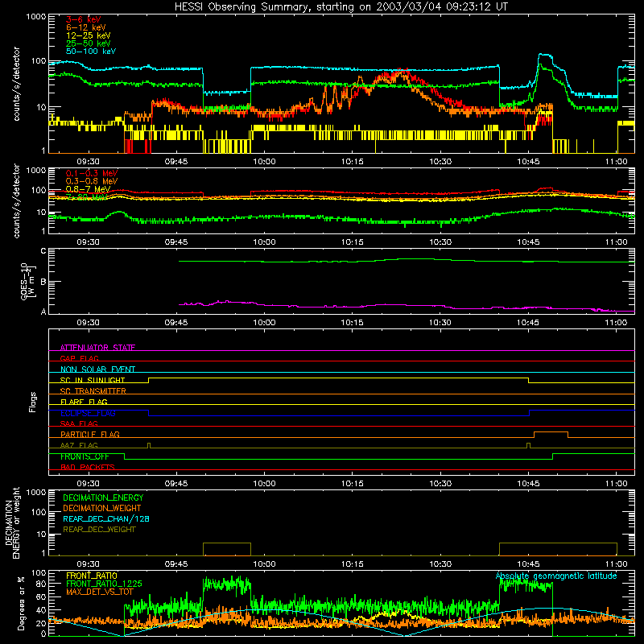This screenshot has height=644, width=644.
Task: Select the green 7-20 MeV legend label
Action: (x=87, y=197)
